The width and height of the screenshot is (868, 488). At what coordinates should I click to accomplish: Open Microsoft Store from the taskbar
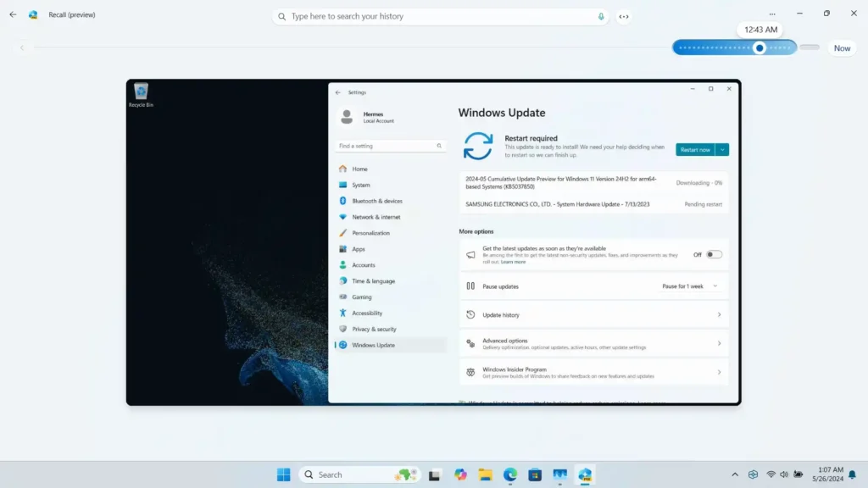coord(535,474)
